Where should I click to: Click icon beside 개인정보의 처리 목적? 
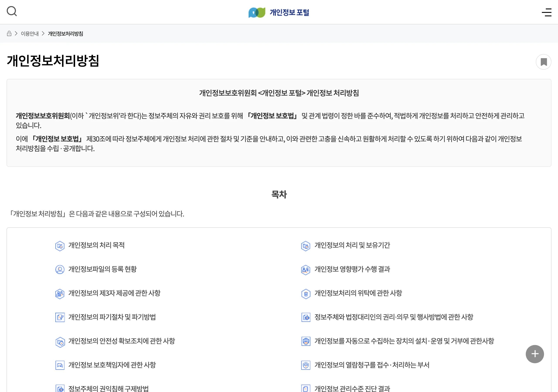click(x=60, y=246)
